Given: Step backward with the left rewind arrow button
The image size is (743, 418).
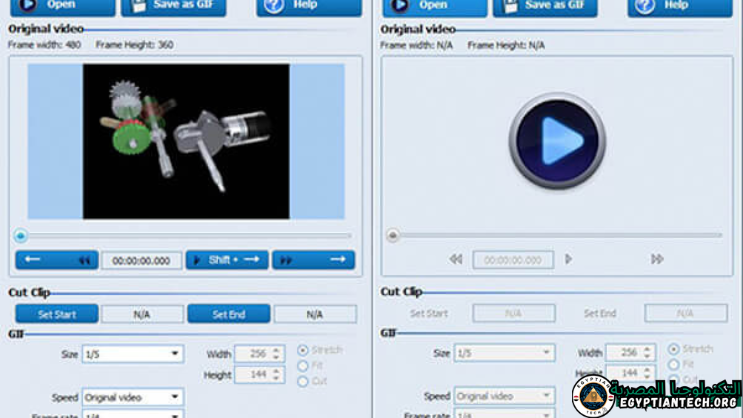Looking at the screenshot, I should coord(56,260).
